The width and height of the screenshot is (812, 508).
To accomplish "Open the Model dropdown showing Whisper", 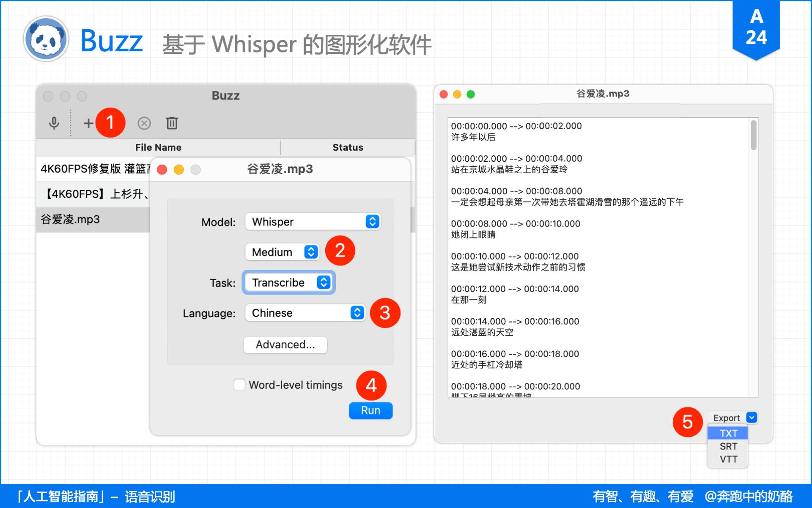I will point(313,221).
